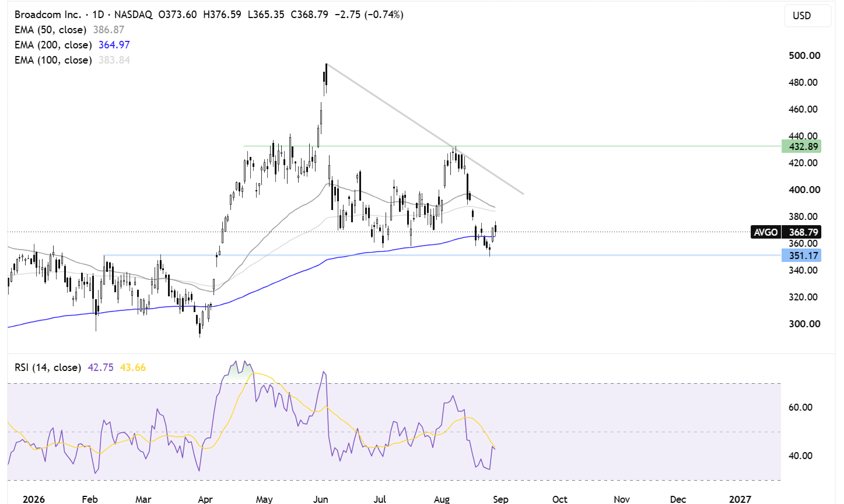Click the Feb label on the time axis
Screen dimensions: 844x504
(x=90, y=499)
